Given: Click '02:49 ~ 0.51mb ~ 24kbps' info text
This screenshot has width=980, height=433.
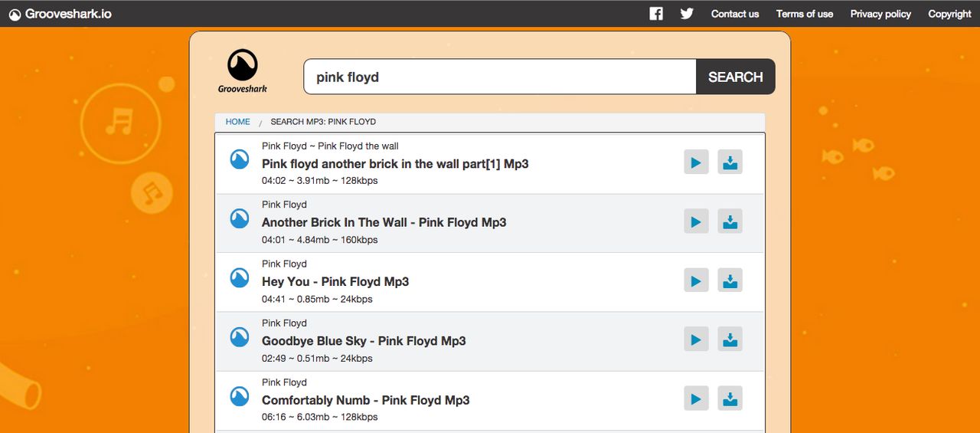Looking at the screenshot, I should point(317,358).
